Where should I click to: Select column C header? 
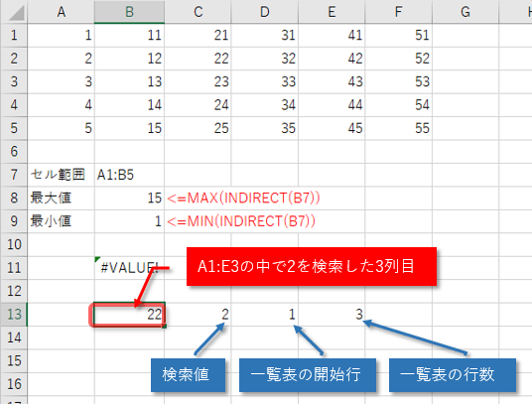click(x=198, y=12)
